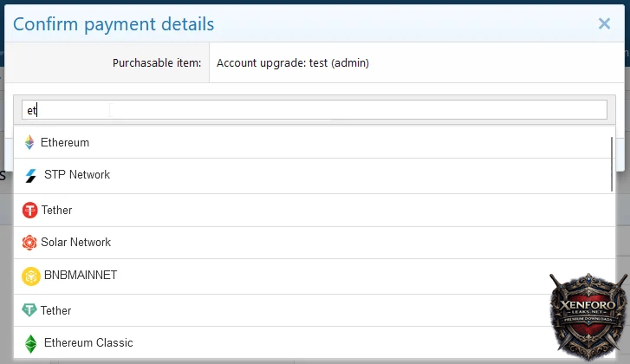This screenshot has width=630, height=364.
Task: Click the red Tether coin icon
Action: pyautogui.click(x=30, y=210)
